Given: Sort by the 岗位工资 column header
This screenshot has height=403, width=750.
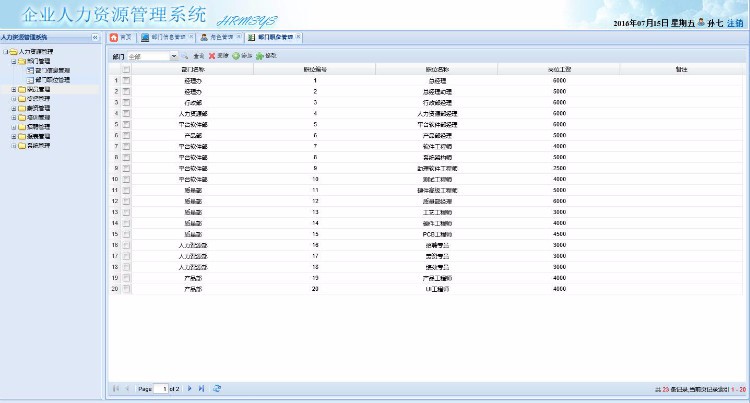Looking at the screenshot, I should (x=559, y=69).
